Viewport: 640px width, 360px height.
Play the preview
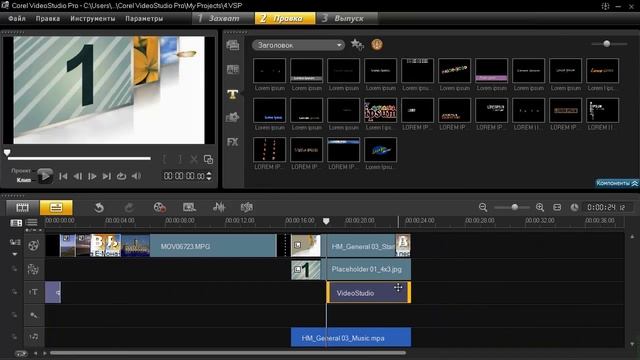coord(45,176)
